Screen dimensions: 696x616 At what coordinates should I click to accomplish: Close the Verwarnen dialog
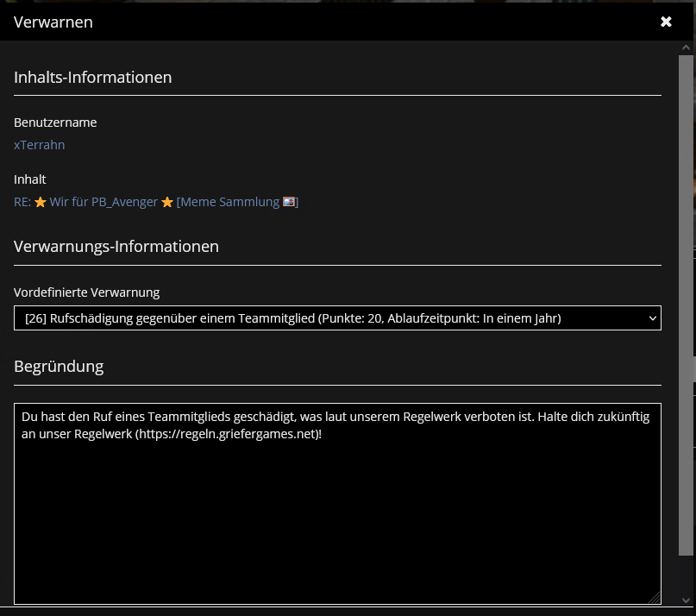point(666,22)
